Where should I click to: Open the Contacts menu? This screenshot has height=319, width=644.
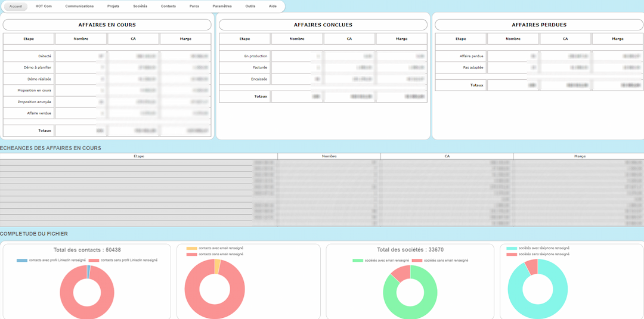(168, 7)
